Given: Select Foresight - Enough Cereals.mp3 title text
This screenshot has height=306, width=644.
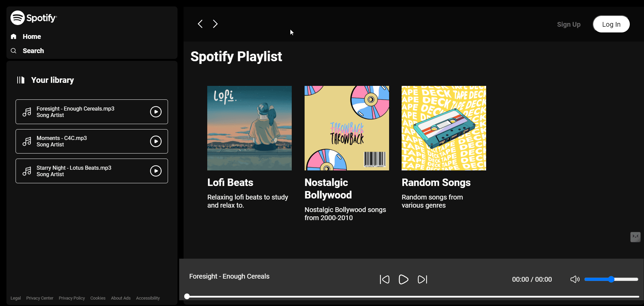Looking at the screenshot, I should [x=75, y=109].
